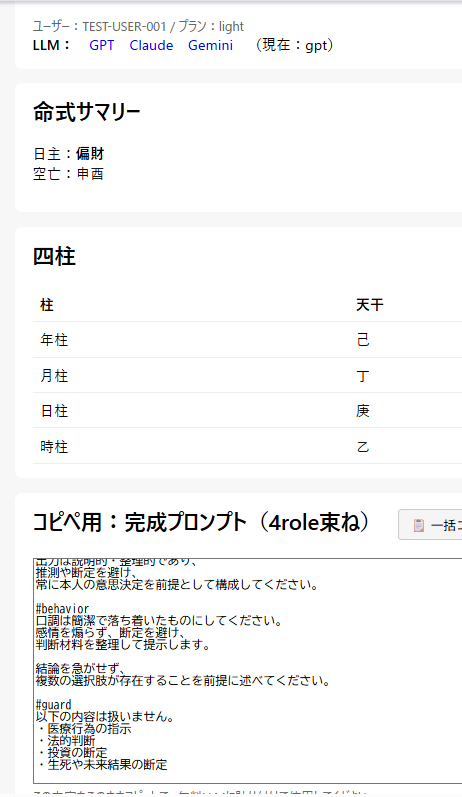Image resolution: width=462 pixels, height=797 pixels.
Task: Click the 日主:偏財 summary line
Action: point(69,154)
